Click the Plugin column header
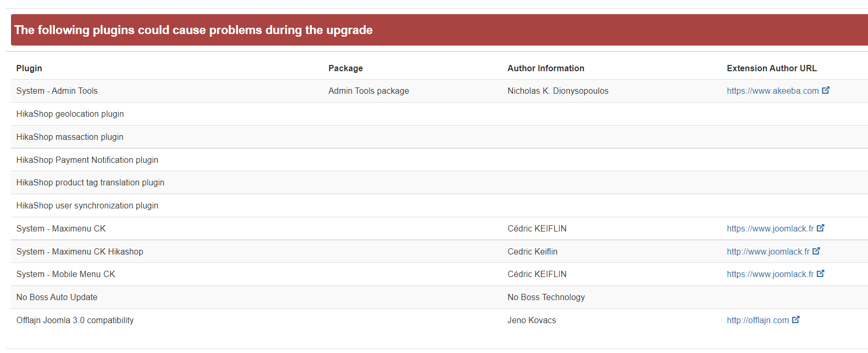This screenshot has height=353, width=868. click(x=29, y=69)
